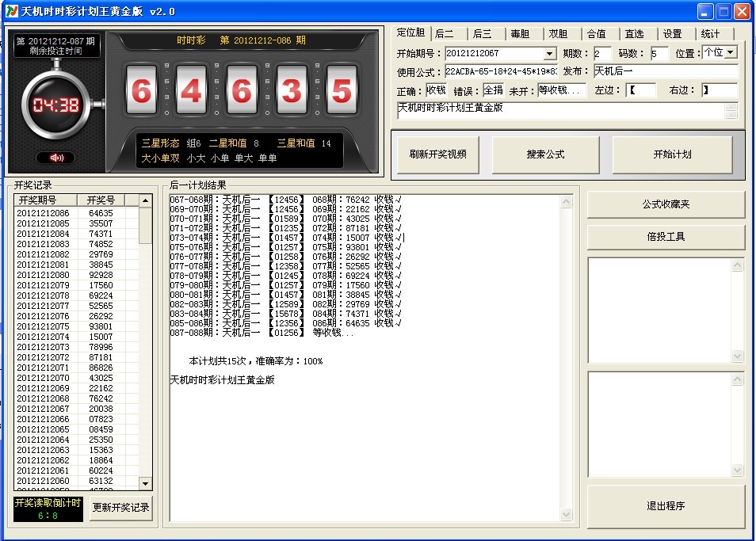Click plan result line 073-074期
756x541 pixels.
[285, 238]
